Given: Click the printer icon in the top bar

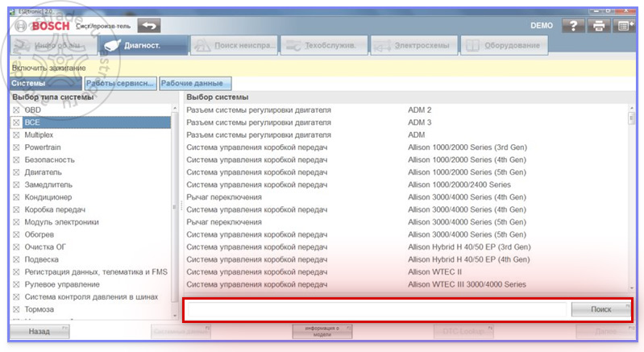Looking at the screenshot, I should point(599,26).
